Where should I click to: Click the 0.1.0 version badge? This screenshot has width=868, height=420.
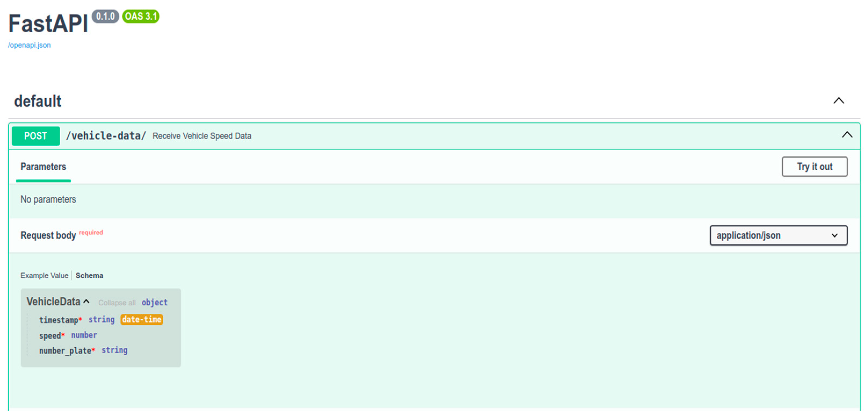tap(105, 16)
